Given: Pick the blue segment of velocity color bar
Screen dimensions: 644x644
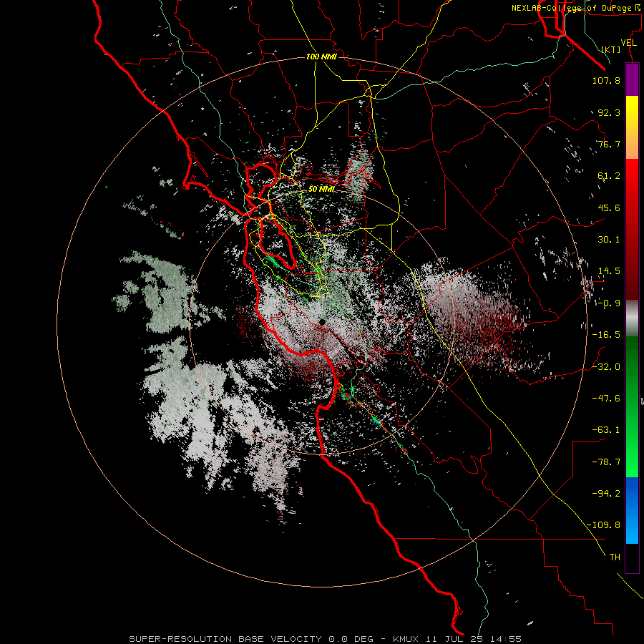Looking at the screenshot, I should coord(632,510).
